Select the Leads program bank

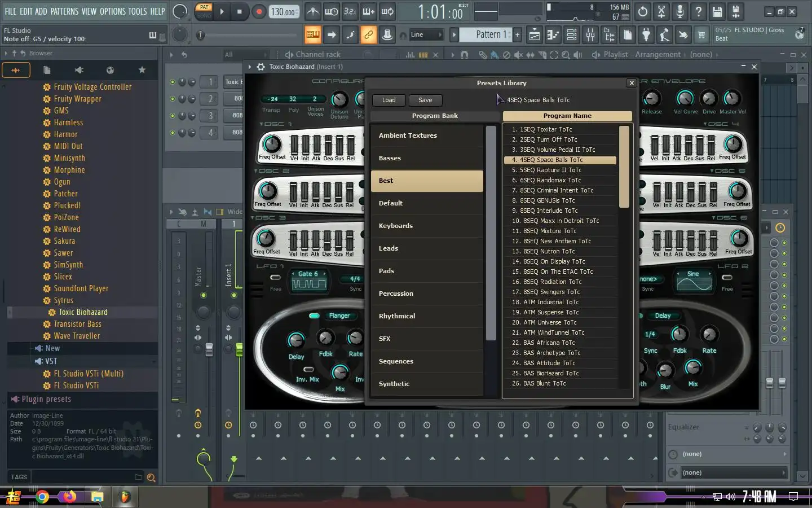tap(427, 248)
